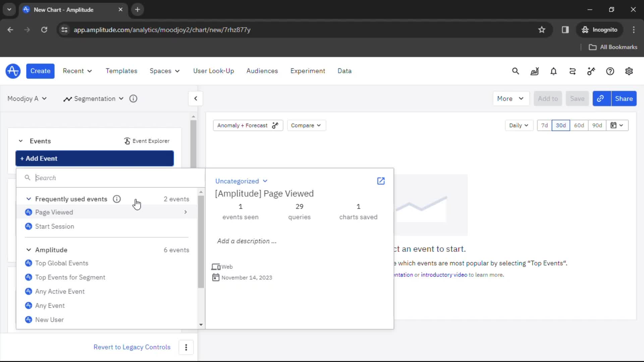Open the Amplitude home logo
644x362 pixels.
tap(13, 71)
